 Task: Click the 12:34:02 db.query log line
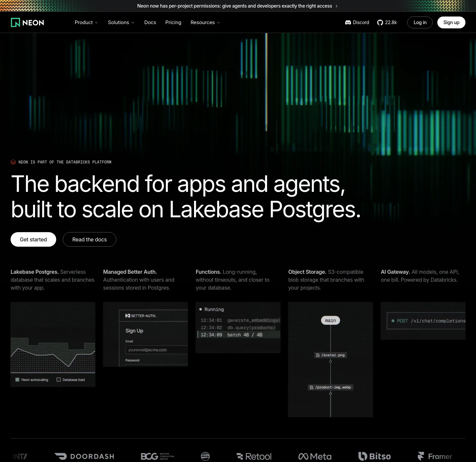238,328
